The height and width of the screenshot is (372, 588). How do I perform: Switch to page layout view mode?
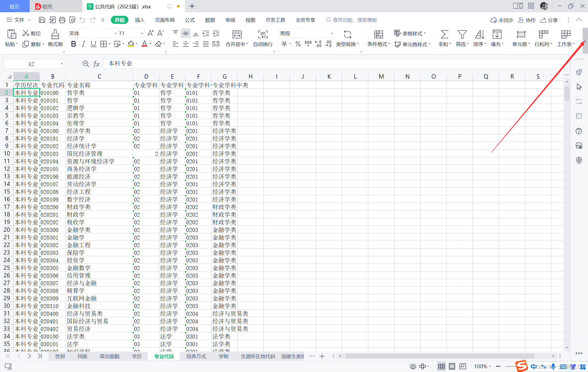coord(452,366)
